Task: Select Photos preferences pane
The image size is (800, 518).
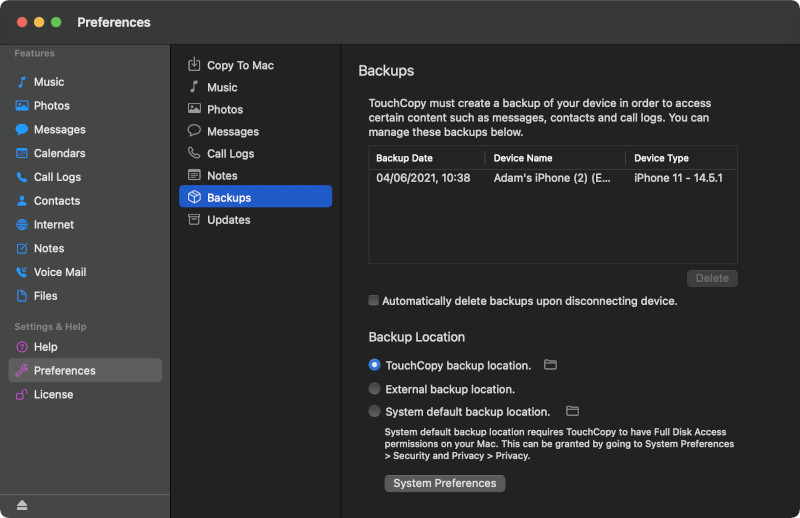Action: [x=256, y=109]
